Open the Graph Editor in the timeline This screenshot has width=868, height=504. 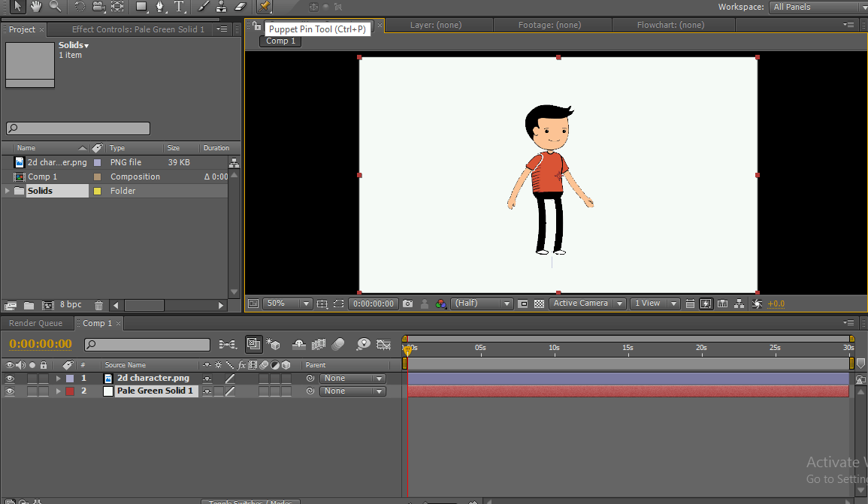[383, 344]
